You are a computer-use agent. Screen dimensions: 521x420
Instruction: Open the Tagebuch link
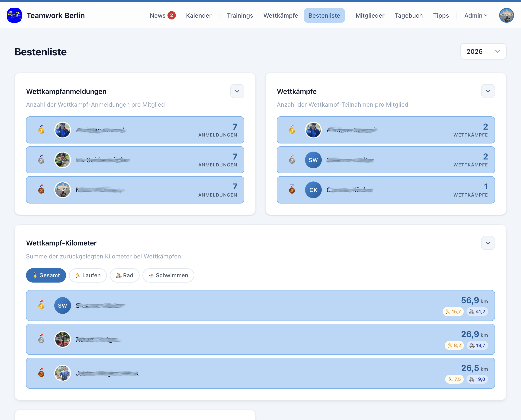[x=408, y=16]
